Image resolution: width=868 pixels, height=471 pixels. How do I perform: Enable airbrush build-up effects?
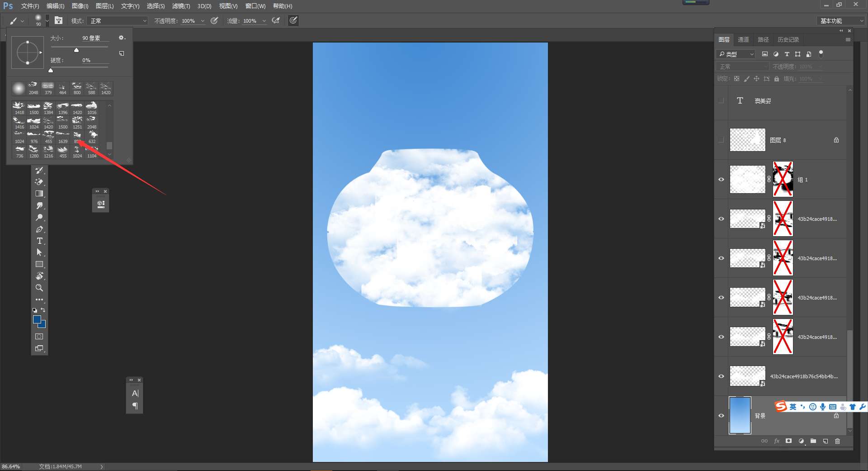point(276,20)
